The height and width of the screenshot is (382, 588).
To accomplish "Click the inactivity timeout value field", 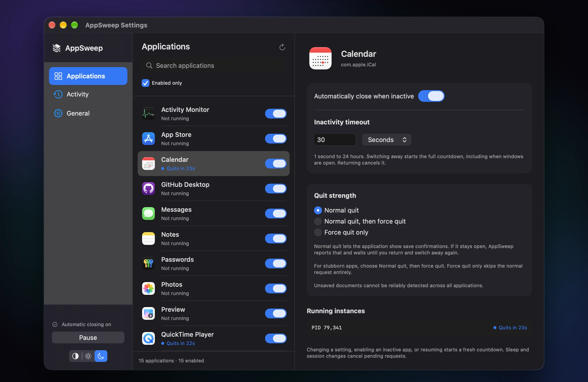I will click(x=334, y=140).
